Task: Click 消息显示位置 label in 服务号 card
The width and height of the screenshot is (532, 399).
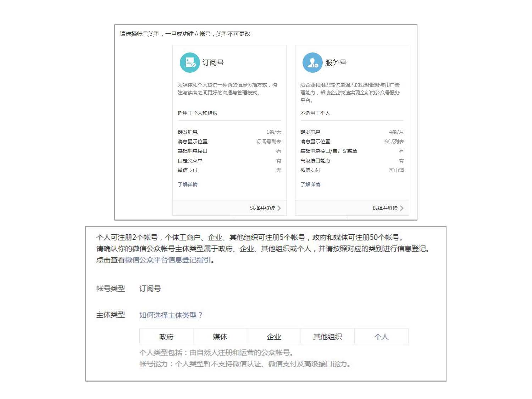Action: (315, 142)
